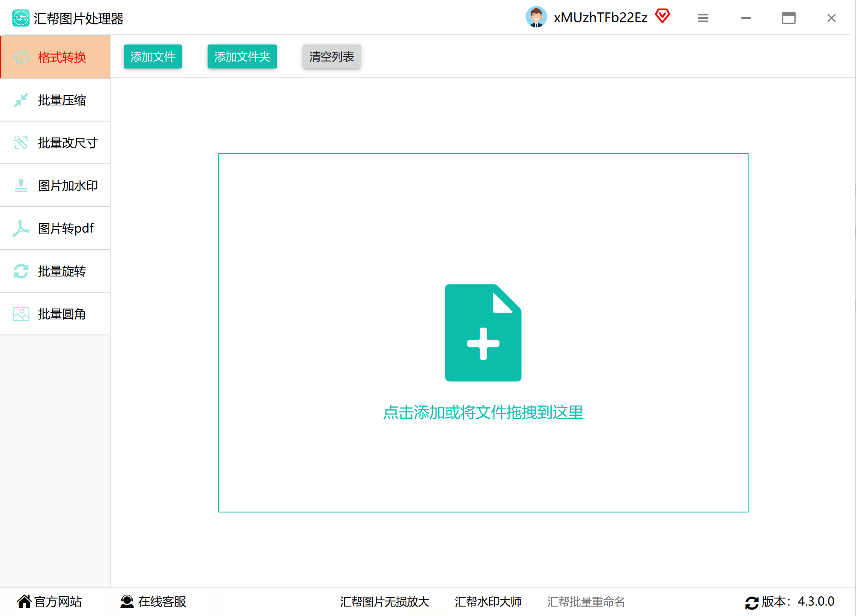Click the batch compress arrows icon
The width and height of the screenshot is (856, 616).
pos(21,100)
